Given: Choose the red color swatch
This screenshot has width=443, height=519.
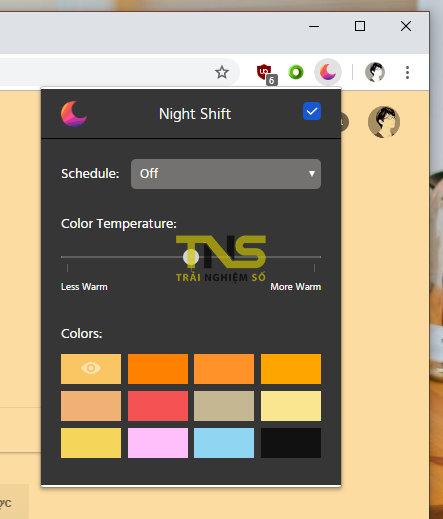Looking at the screenshot, I should tap(158, 406).
